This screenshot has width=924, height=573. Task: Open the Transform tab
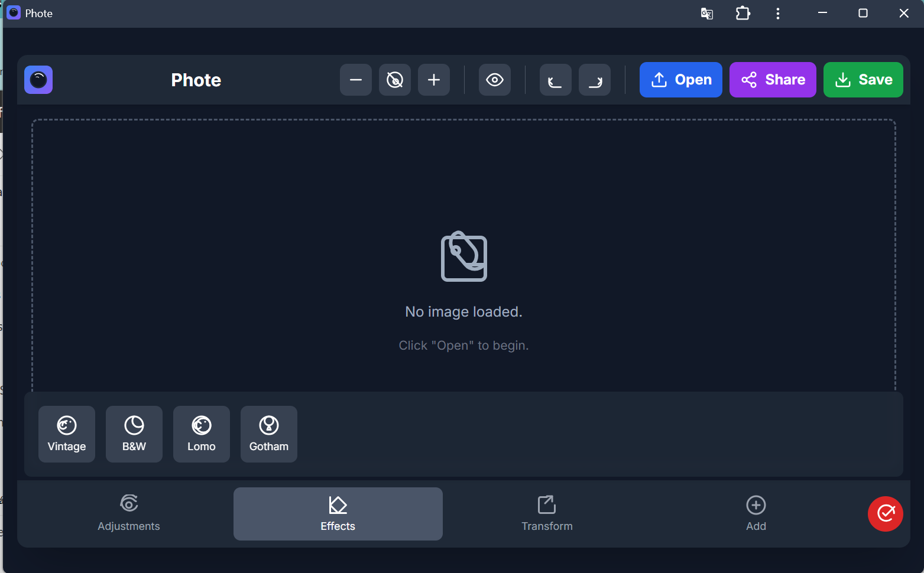click(547, 514)
